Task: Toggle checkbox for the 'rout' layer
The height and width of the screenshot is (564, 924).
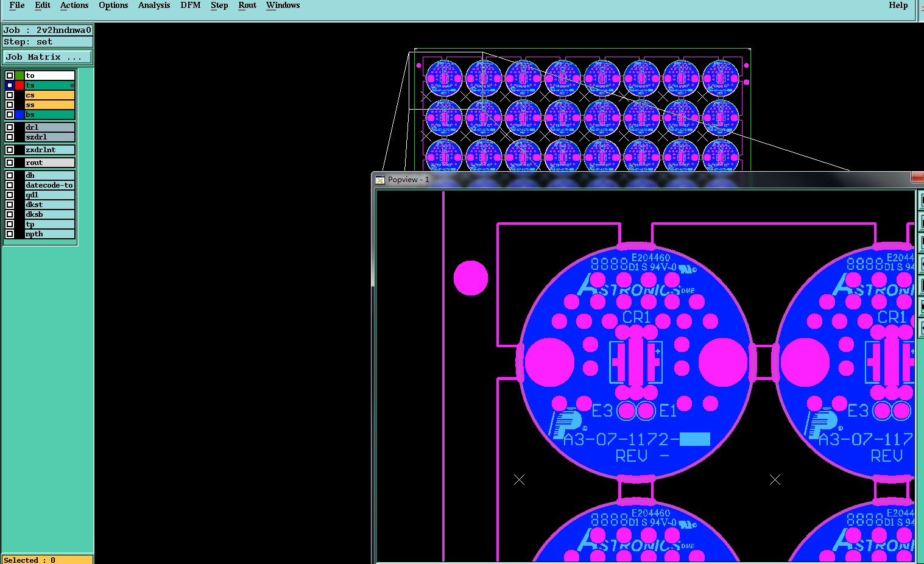Action: point(10,163)
